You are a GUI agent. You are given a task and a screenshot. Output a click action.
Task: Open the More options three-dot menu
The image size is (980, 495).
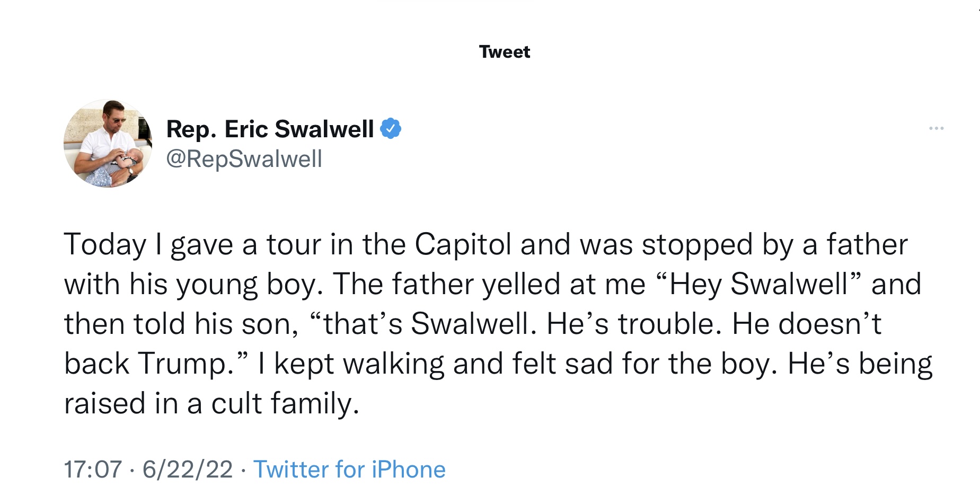[x=936, y=128]
